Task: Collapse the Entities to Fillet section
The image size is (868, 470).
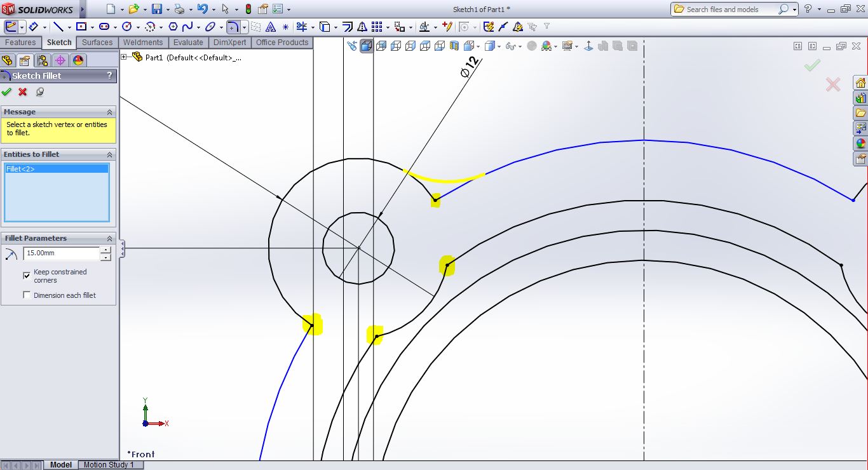Action: [109, 154]
